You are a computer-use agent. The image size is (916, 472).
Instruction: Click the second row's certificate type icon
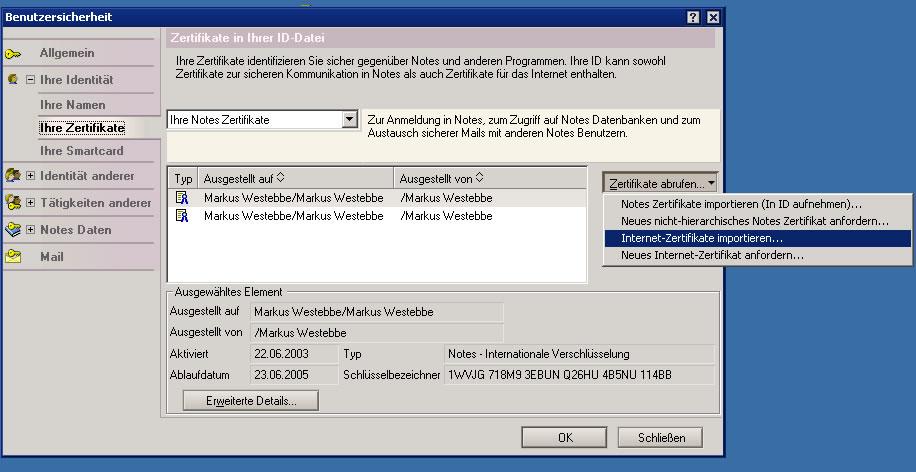pyautogui.click(x=182, y=216)
